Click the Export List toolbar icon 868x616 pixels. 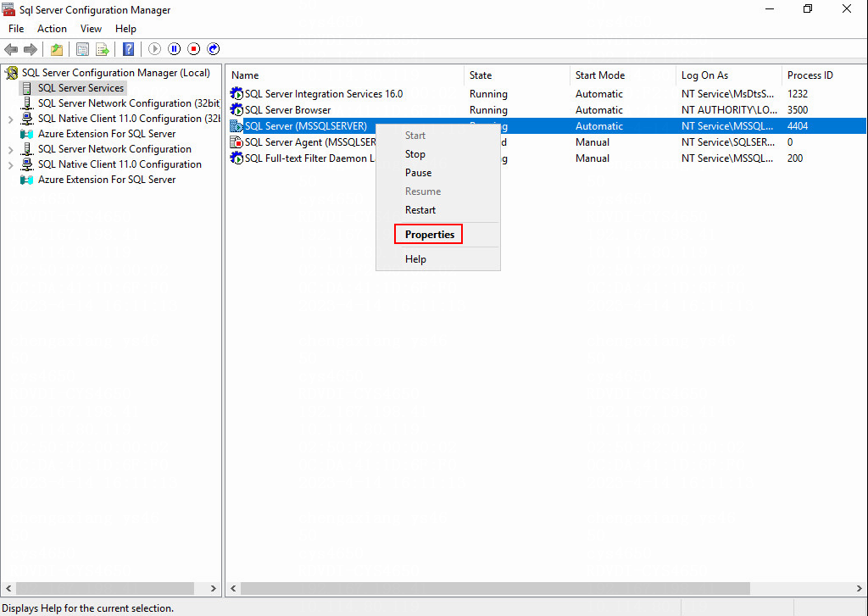coord(103,49)
